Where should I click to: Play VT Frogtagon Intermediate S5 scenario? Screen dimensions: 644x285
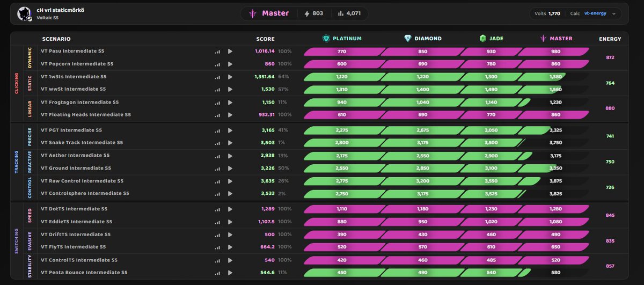(230, 102)
